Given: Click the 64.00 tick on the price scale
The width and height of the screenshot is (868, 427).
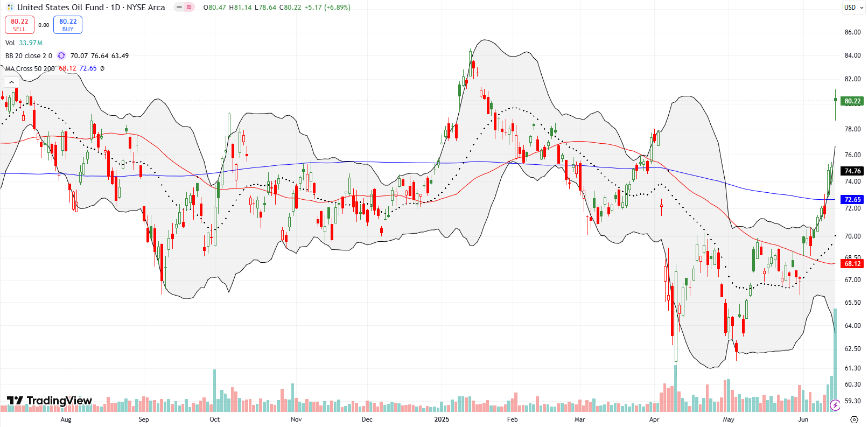Looking at the screenshot, I should [x=852, y=326].
